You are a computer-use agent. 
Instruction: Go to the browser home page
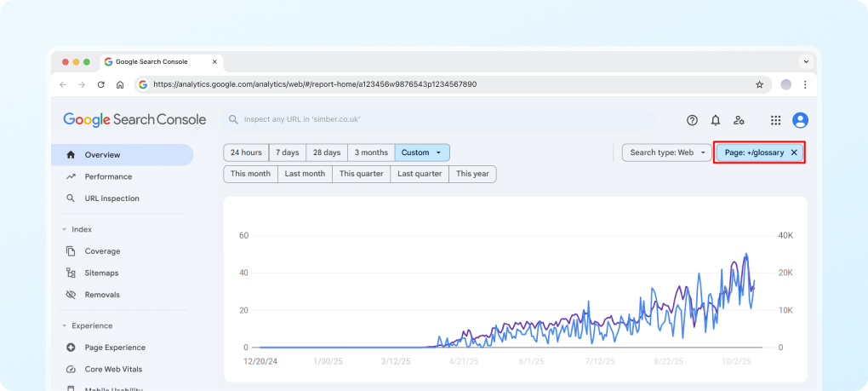click(120, 84)
